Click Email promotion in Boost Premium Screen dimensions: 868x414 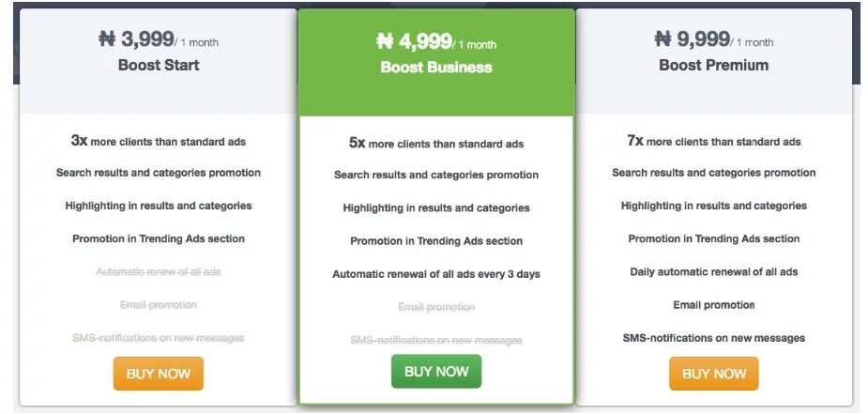click(713, 305)
